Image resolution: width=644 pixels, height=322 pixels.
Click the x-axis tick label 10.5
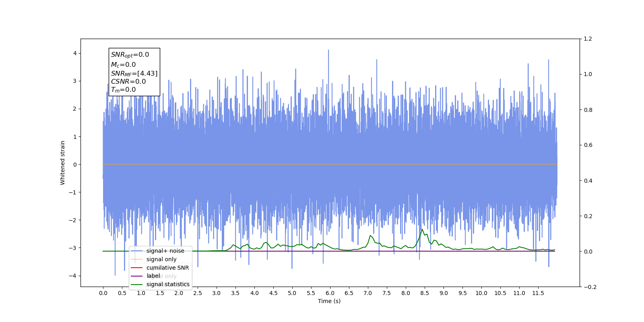[x=500, y=293]
